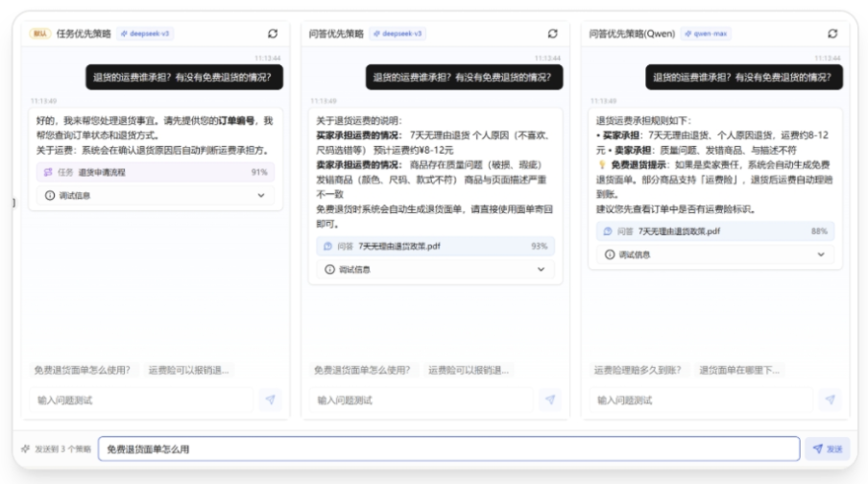The height and width of the screenshot is (484, 868).
Task: Focus 输入问题测试 field in 任务优先策略 panel
Action: pyautogui.click(x=141, y=399)
